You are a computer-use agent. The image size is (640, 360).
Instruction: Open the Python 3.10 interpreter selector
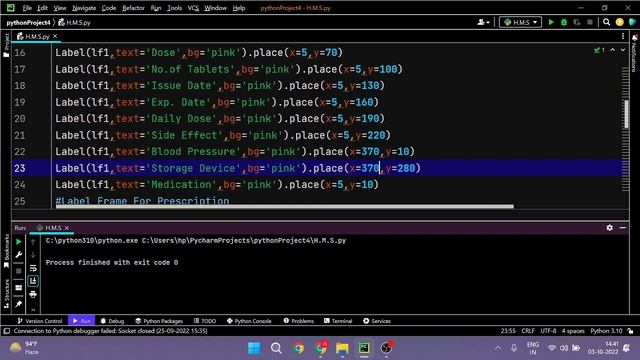[606, 331]
